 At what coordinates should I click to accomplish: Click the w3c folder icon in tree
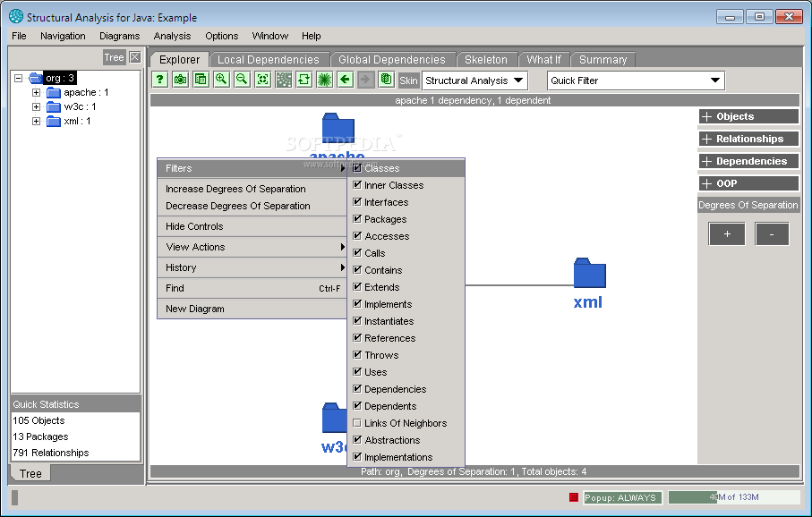click(54, 107)
